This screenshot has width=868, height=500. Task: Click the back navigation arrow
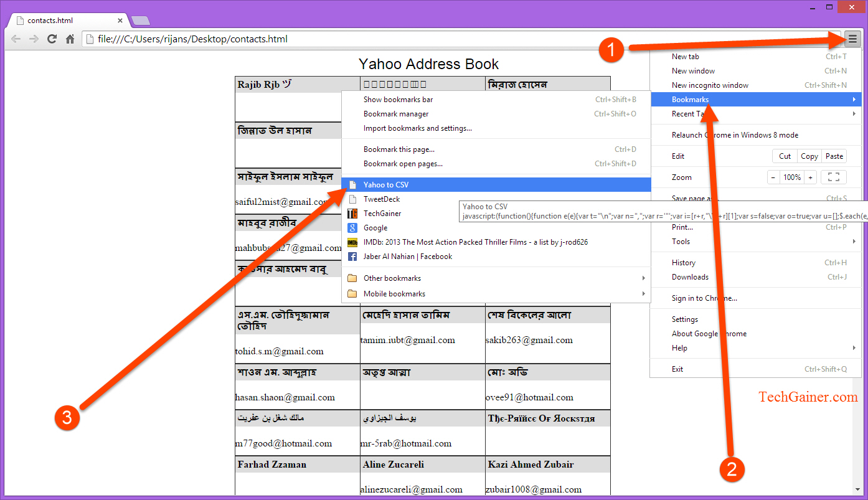click(16, 39)
